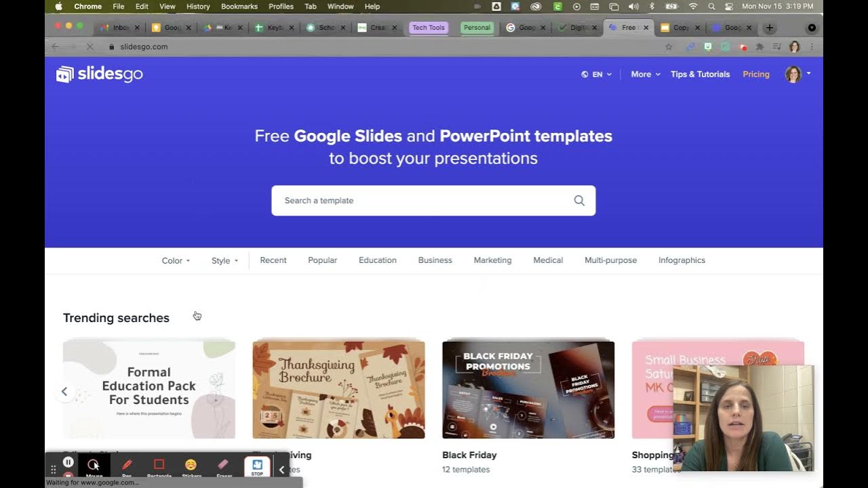Click the volume icon in menu bar
868x488 pixels.
[633, 6]
